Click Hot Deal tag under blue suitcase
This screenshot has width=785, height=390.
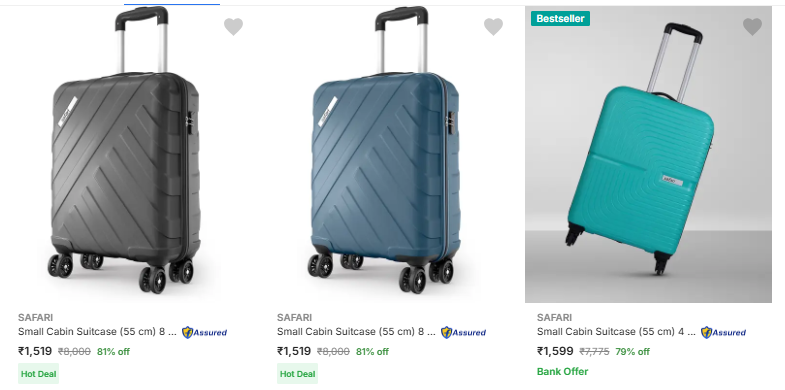pos(297,373)
